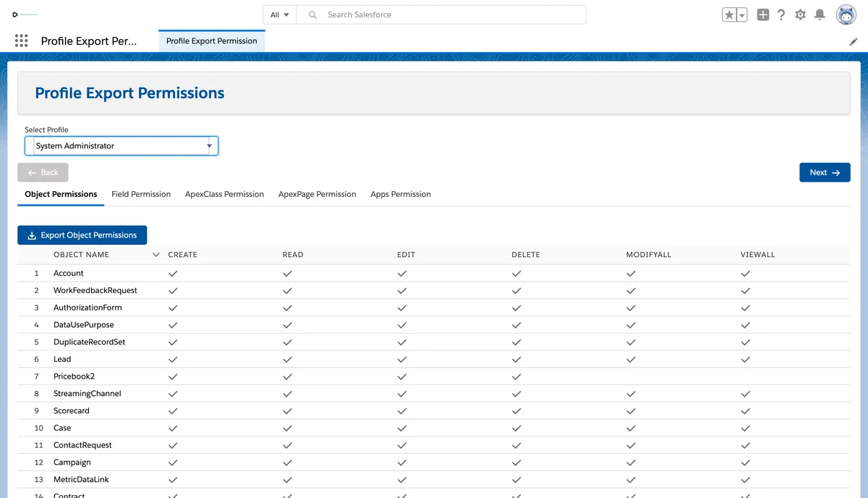The height and width of the screenshot is (498, 868).
Task: Click the Read checkmark for DataUsePurpose
Action: click(288, 325)
